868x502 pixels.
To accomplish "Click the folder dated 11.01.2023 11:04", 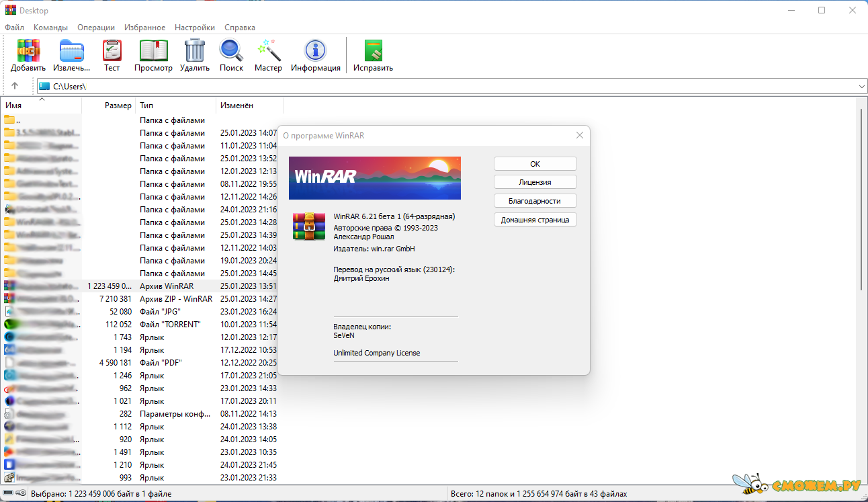I will pos(142,146).
